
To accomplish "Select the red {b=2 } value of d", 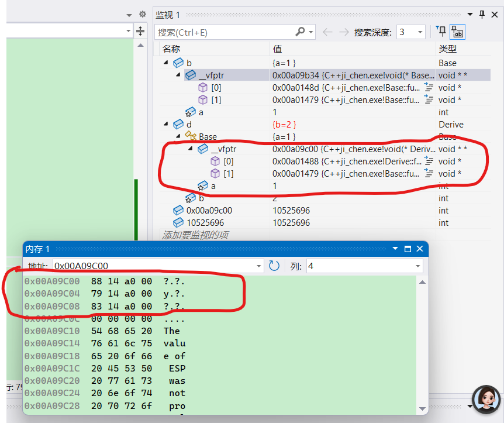I will point(284,125).
